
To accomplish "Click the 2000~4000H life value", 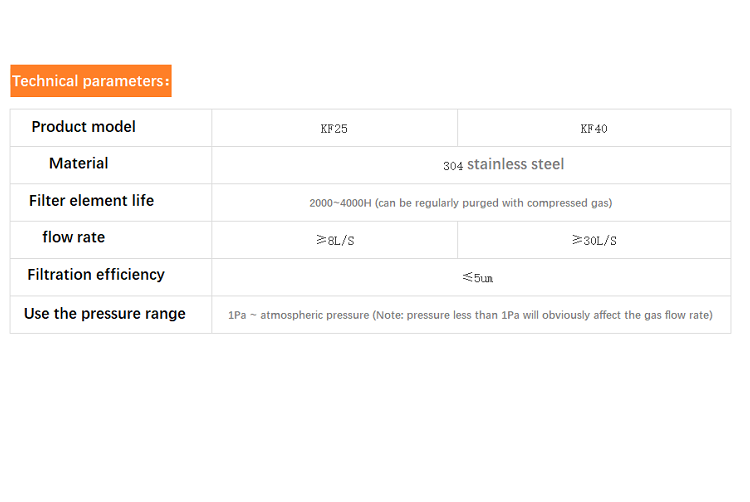I will pos(340,203).
